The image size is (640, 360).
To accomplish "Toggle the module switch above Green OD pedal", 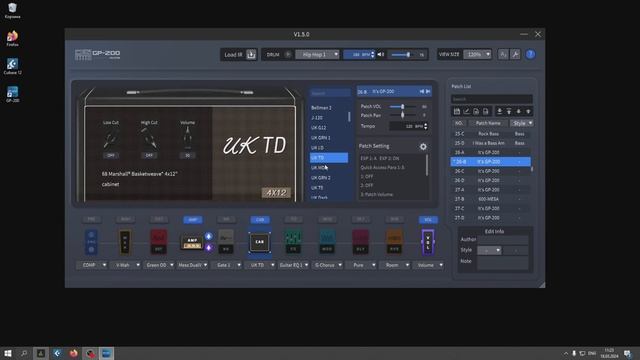I will (x=159, y=220).
